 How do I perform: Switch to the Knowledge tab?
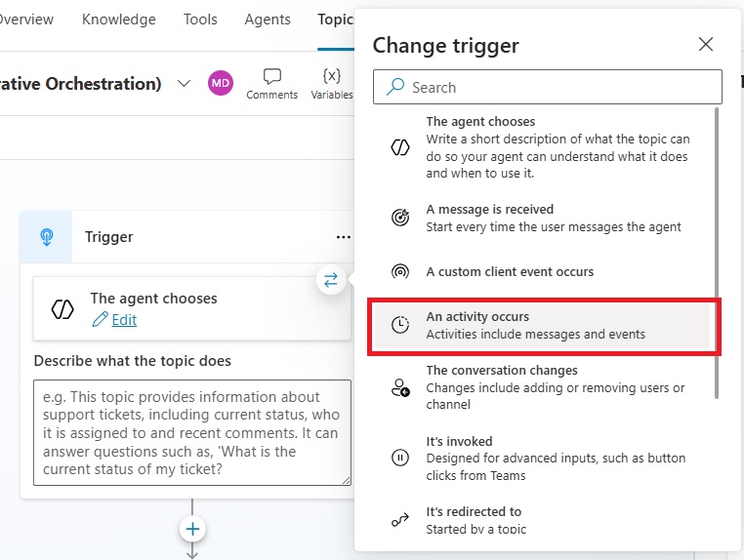118,20
